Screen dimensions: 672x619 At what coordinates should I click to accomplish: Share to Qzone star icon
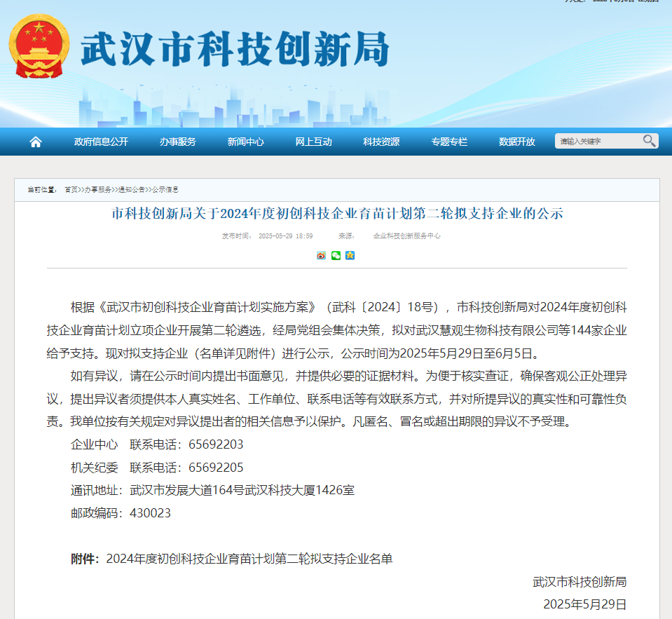pos(350,255)
